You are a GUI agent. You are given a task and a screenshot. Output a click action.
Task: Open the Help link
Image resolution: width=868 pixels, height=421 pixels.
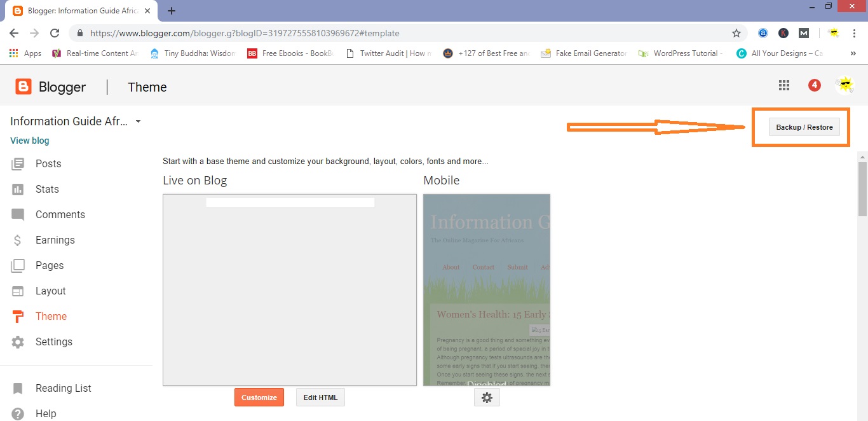[x=46, y=413]
